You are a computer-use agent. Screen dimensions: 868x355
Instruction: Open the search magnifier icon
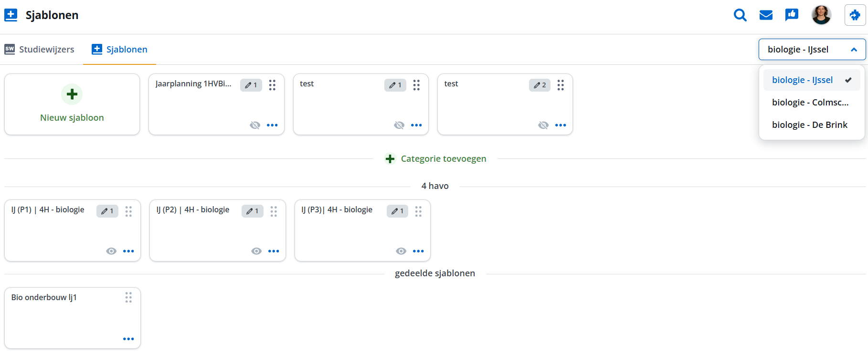(x=740, y=15)
